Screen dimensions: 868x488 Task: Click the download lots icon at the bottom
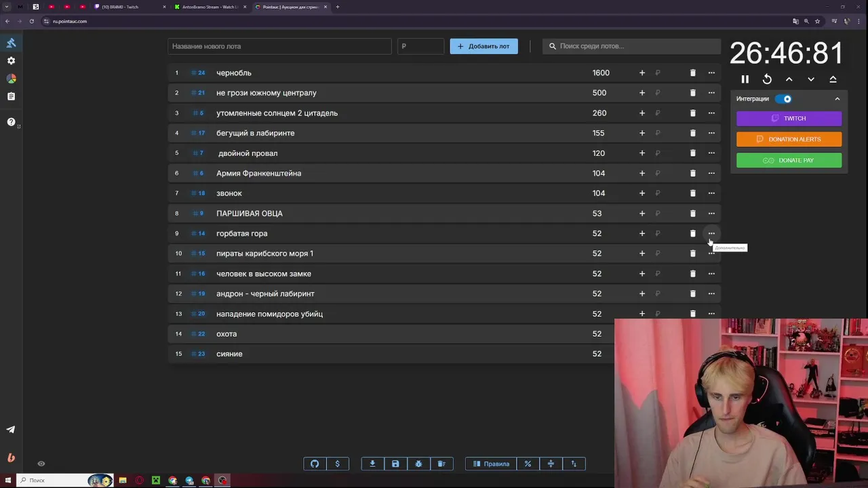coord(372,464)
